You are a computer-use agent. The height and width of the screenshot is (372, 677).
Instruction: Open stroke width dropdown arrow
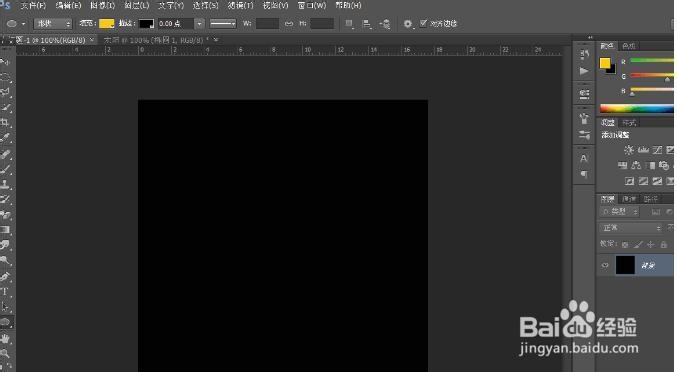click(199, 24)
